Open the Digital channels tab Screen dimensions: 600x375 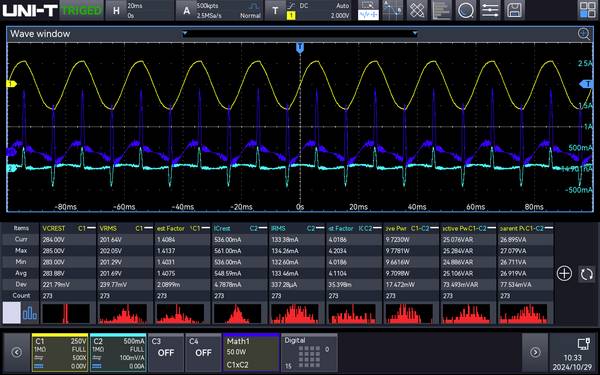point(310,353)
